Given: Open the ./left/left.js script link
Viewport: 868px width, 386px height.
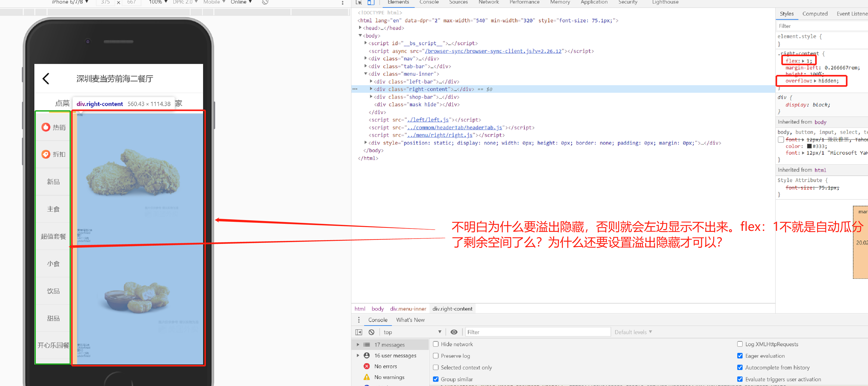Looking at the screenshot, I should point(427,120).
